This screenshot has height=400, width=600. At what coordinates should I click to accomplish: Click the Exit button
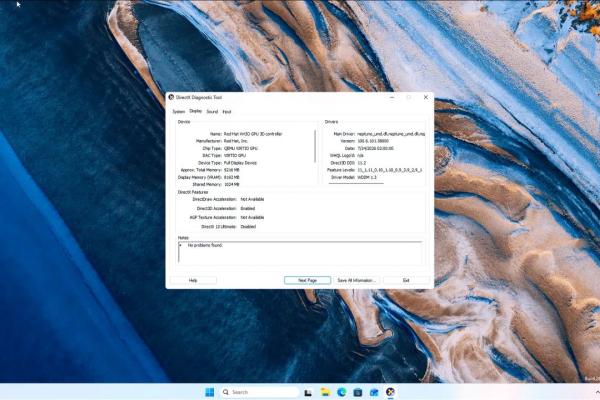coord(406,281)
